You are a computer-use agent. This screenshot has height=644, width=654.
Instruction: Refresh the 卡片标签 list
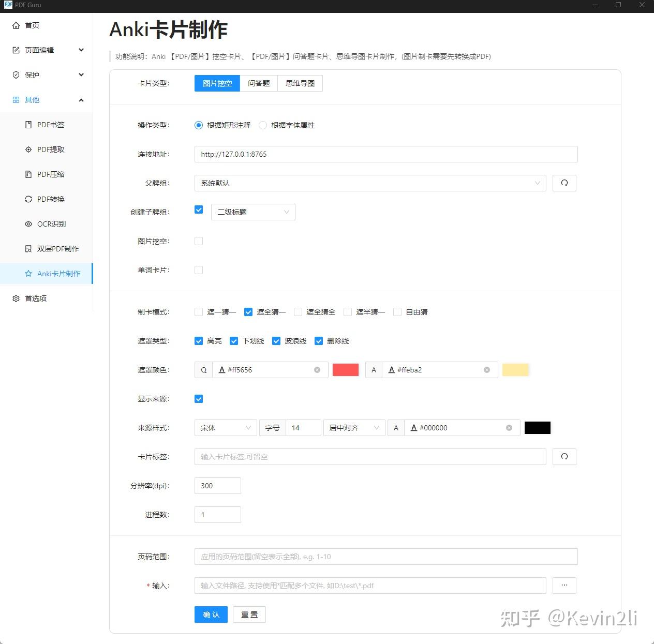pos(564,457)
